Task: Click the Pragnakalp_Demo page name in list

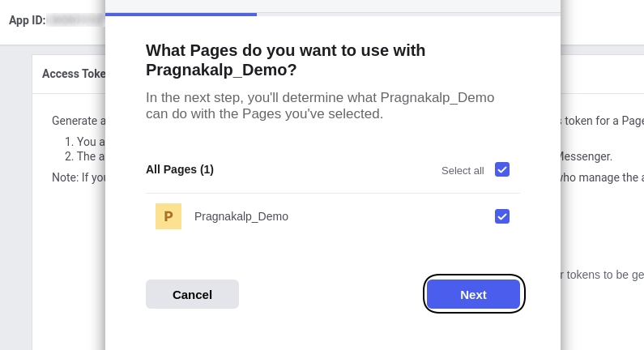Action: pos(241,216)
